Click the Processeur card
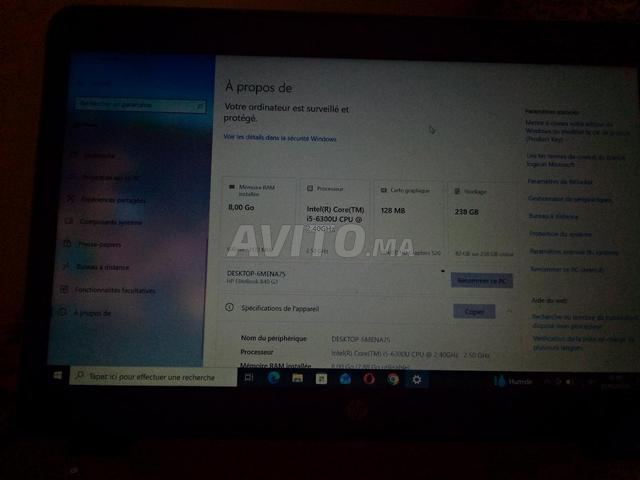 pos(335,218)
